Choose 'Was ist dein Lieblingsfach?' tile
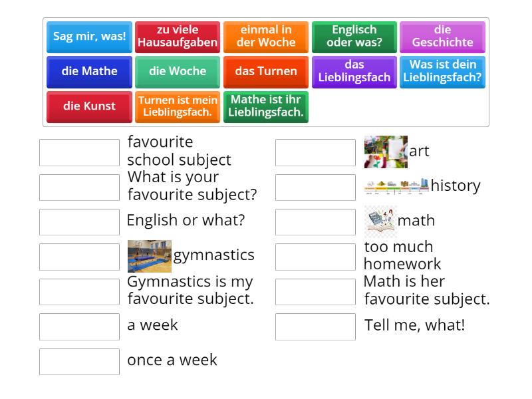The width and height of the screenshot is (532, 399). point(442,72)
